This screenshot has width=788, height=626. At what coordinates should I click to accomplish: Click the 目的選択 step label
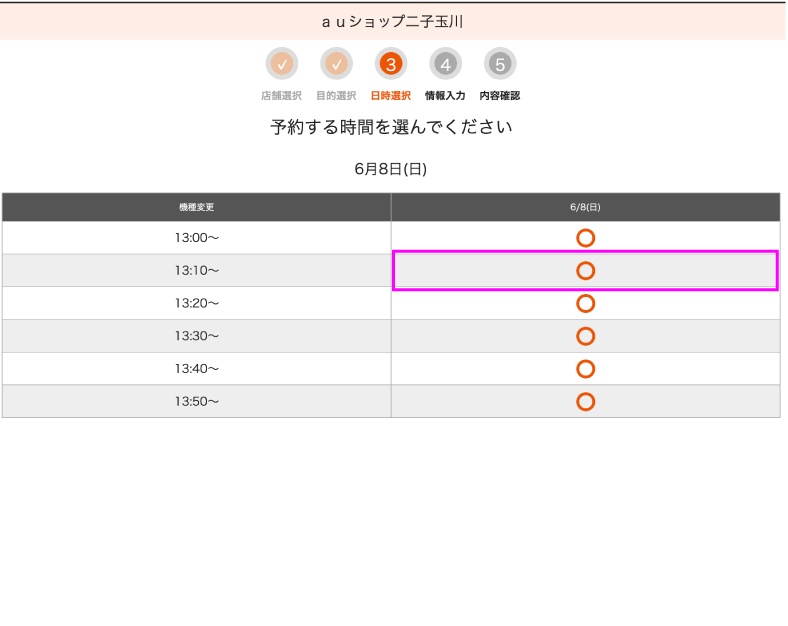(336, 95)
